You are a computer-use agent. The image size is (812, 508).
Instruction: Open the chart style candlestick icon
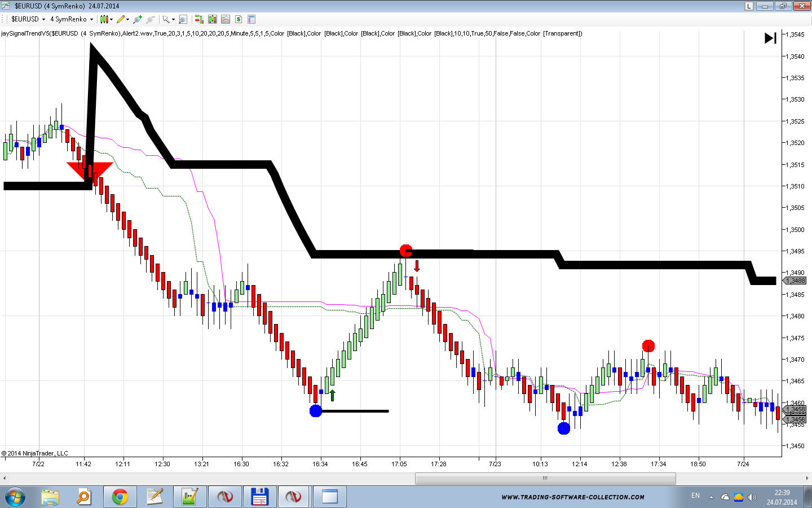(104, 19)
